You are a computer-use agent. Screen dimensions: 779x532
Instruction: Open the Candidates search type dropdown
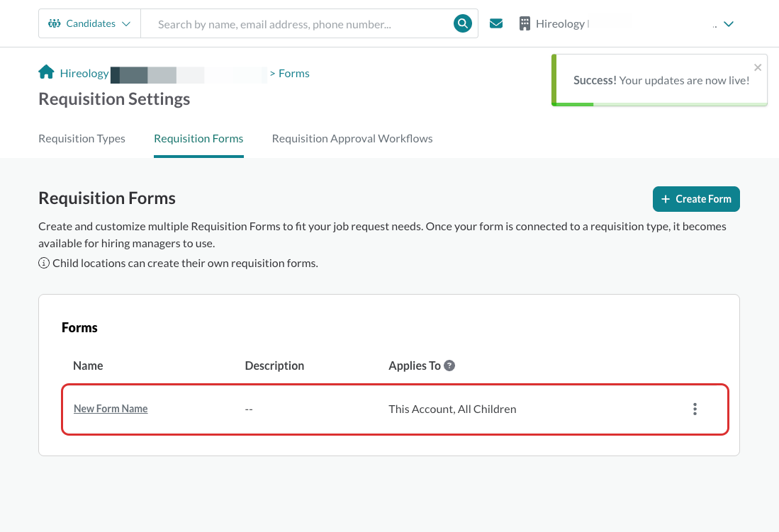[x=89, y=23]
